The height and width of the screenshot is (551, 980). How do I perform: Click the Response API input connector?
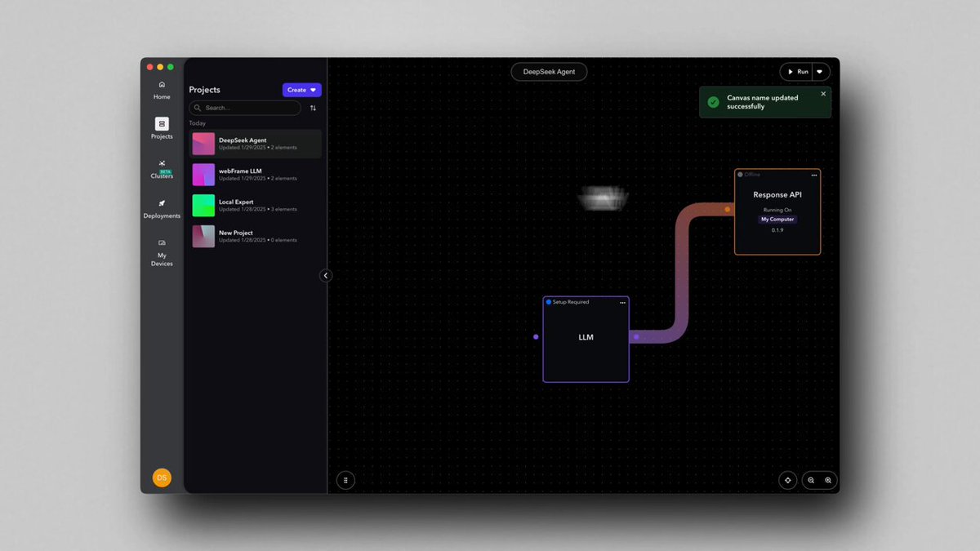coord(727,210)
